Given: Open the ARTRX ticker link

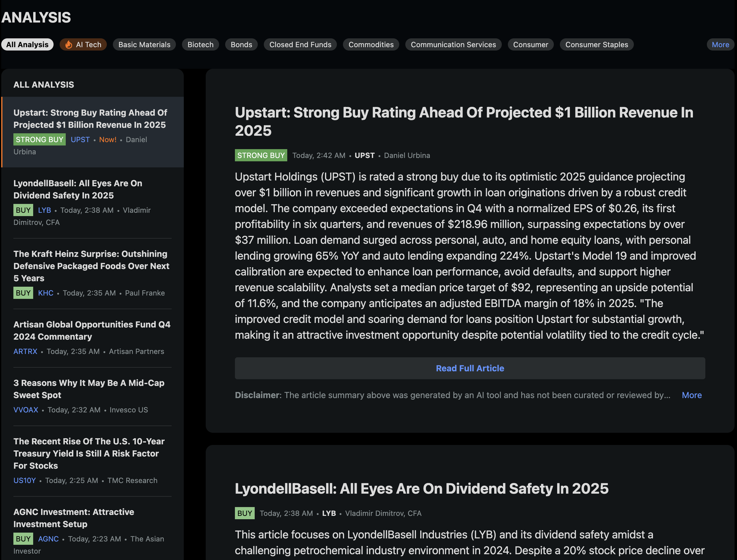Looking at the screenshot, I should pyautogui.click(x=25, y=351).
